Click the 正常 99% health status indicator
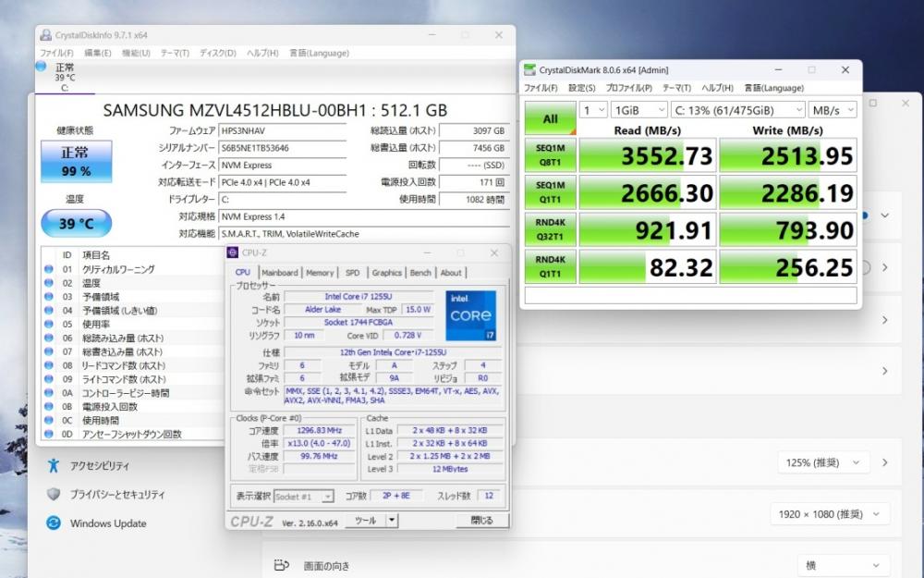Image resolution: width=924 pixels, height=578 pixels. [x=76, y=162]
